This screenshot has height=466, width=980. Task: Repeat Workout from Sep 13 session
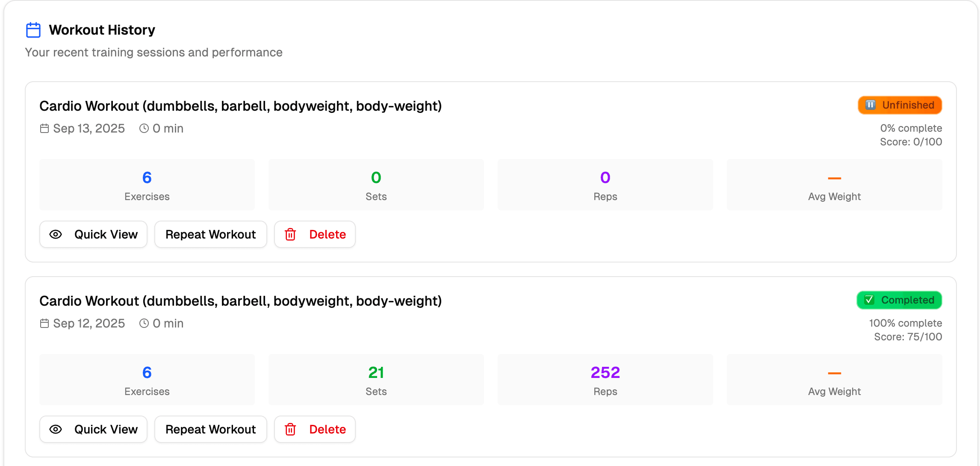pos(210,234)
